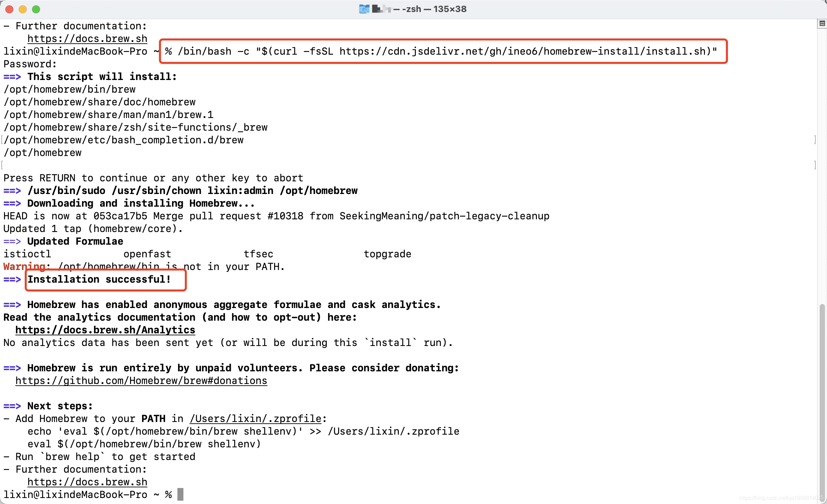Minimize the Terminal window with the yellow button
Viewport: 827px width, 504px height.
click(x=22, y=9)
